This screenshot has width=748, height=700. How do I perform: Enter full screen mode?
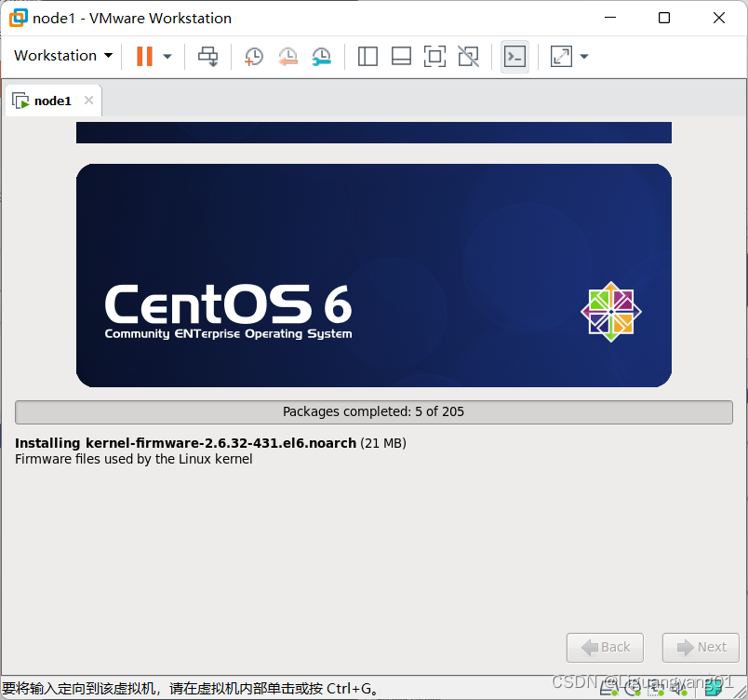pyautogui.click(x=434, y=56)
